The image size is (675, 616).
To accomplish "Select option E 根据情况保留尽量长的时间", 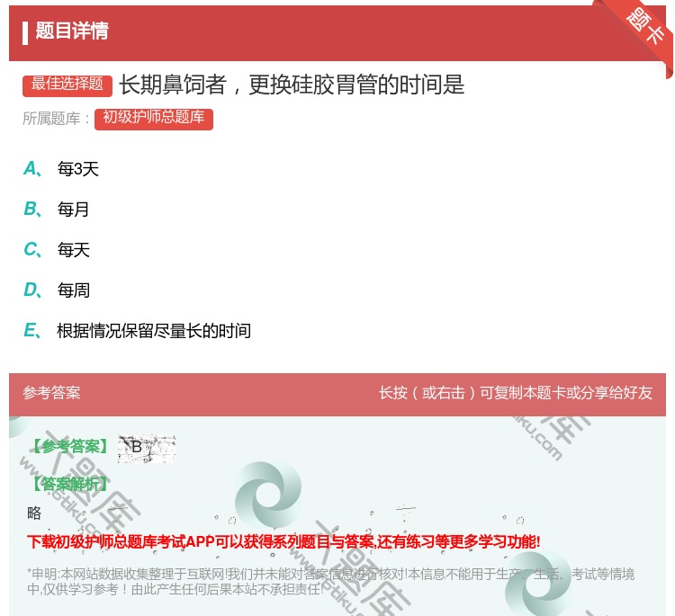I will (137, 331).
